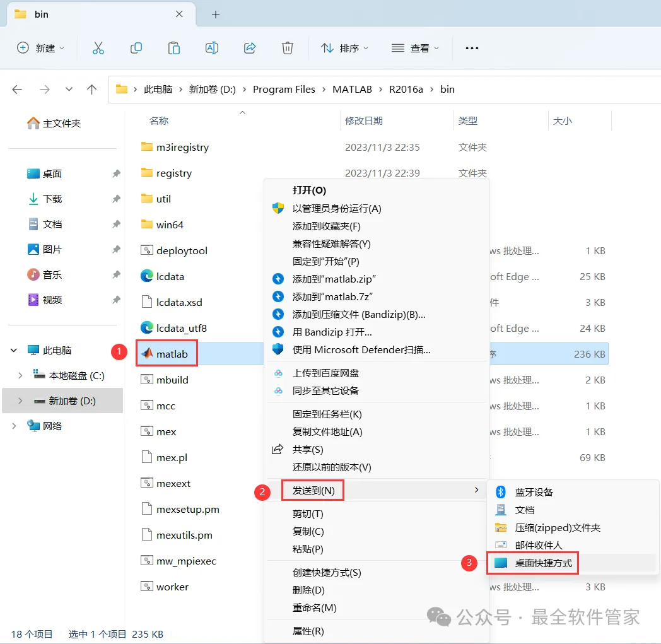This screenshot has height=644, width=661.
Task: Collapse the 此电脑 tree node
Action: tap(13, 350)
